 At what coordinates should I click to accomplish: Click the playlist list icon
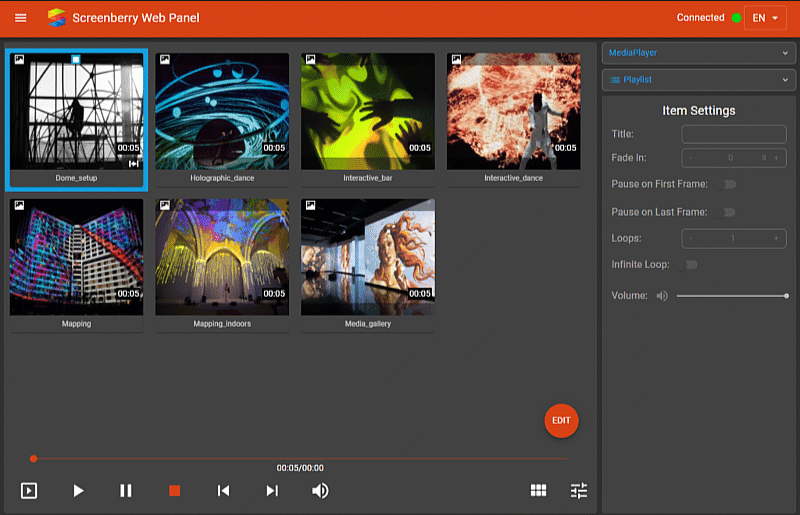pyautogui.click(x=615, y=80)
